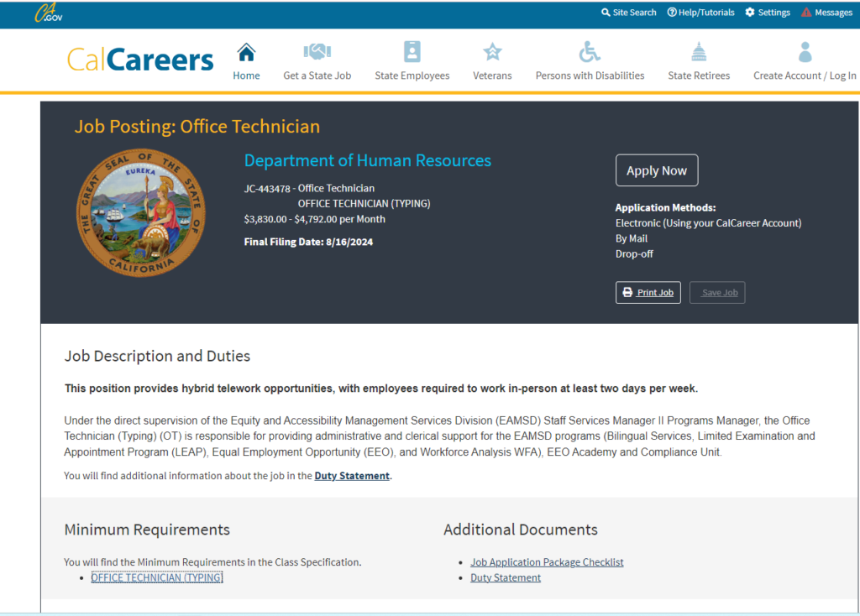Open Help/Tutorials text link
Image resolution: width=860 pixels, height=616 pixels.
coord(705,12)
